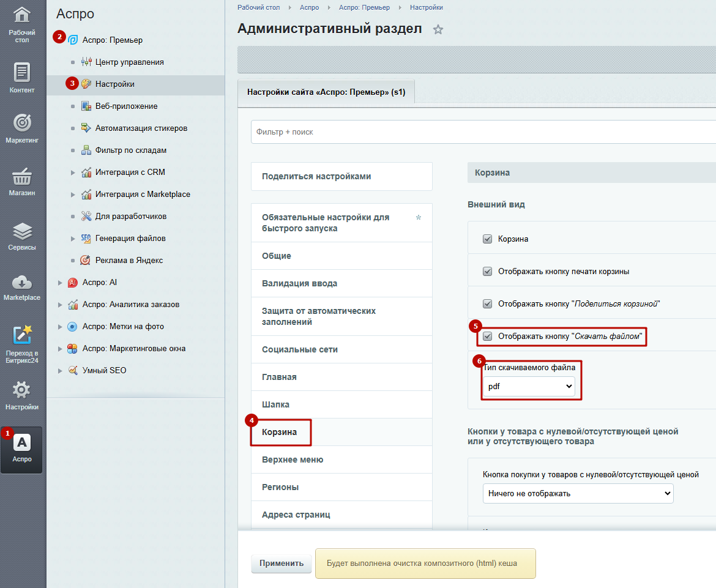The width and height of the screenshot is (716, 588).
Task: Expand the Аспро: AI tree node
Action: click(x=60, y=283)
